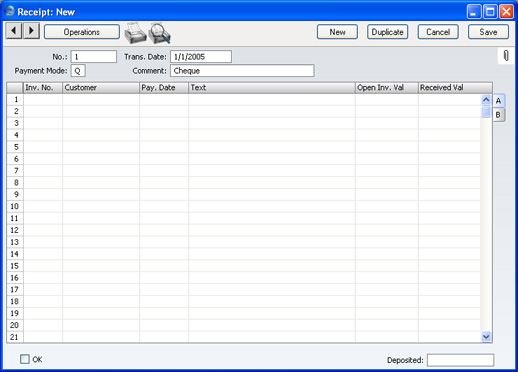518x372 pixels.
Task: Go to next record arrow
Action: tap(31, 31)
